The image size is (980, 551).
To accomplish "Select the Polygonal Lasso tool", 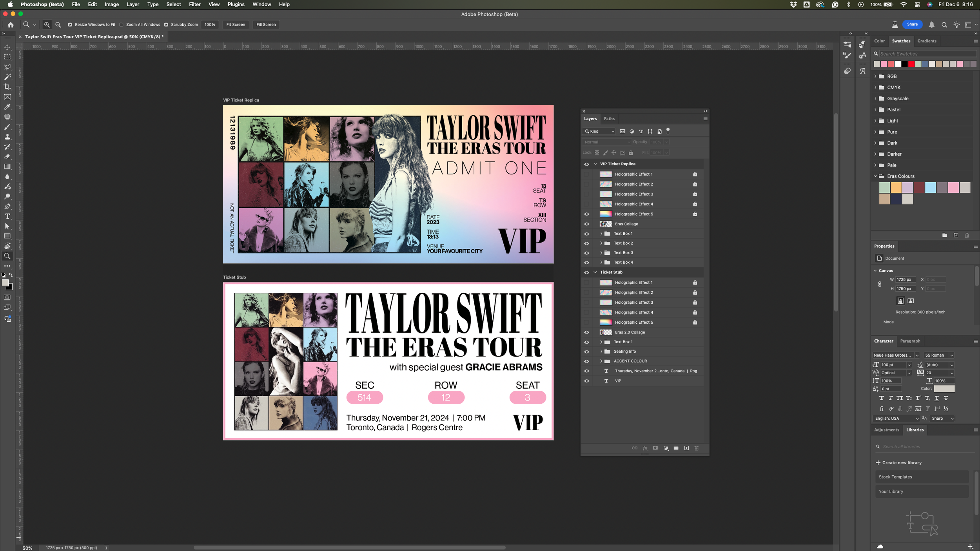I will pyautogui.click(x=7, y=67).
